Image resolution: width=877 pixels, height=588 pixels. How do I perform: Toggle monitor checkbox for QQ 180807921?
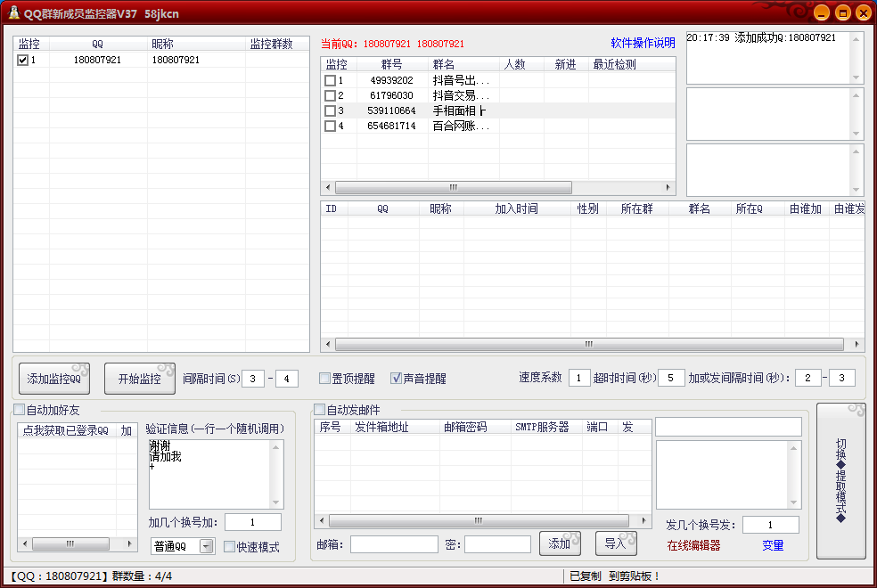(x=22, y=60)
